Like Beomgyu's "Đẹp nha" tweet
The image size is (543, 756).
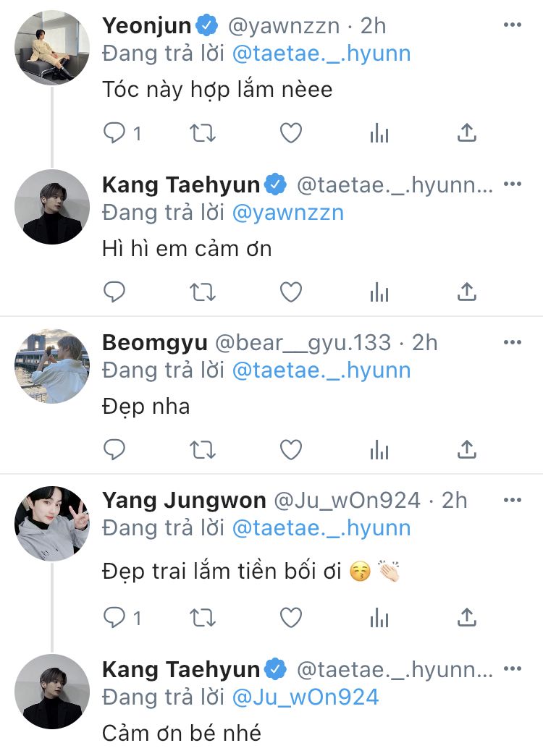(x=291, y=450)
